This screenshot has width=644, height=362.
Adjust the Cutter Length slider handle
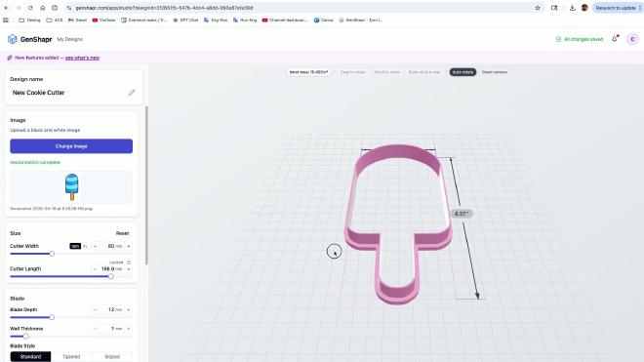(x=111, y=276)
